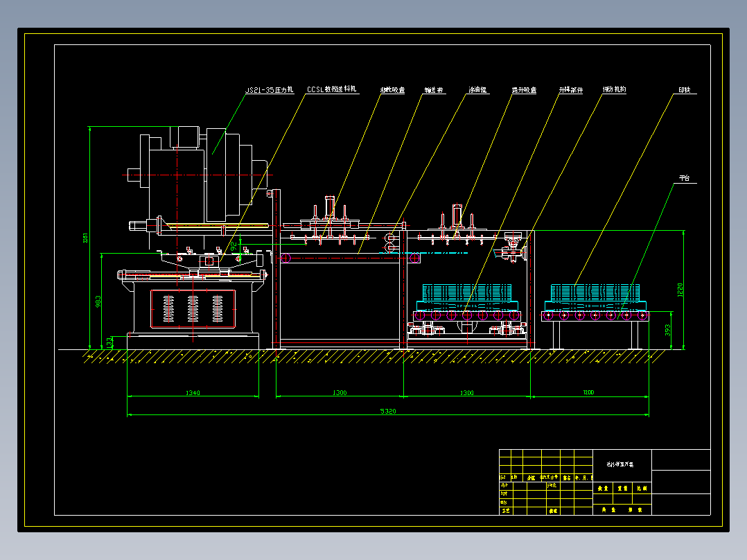Select the '比例' cell in title block
Viewport: 747px width, 560px height.
click(642, 489)
